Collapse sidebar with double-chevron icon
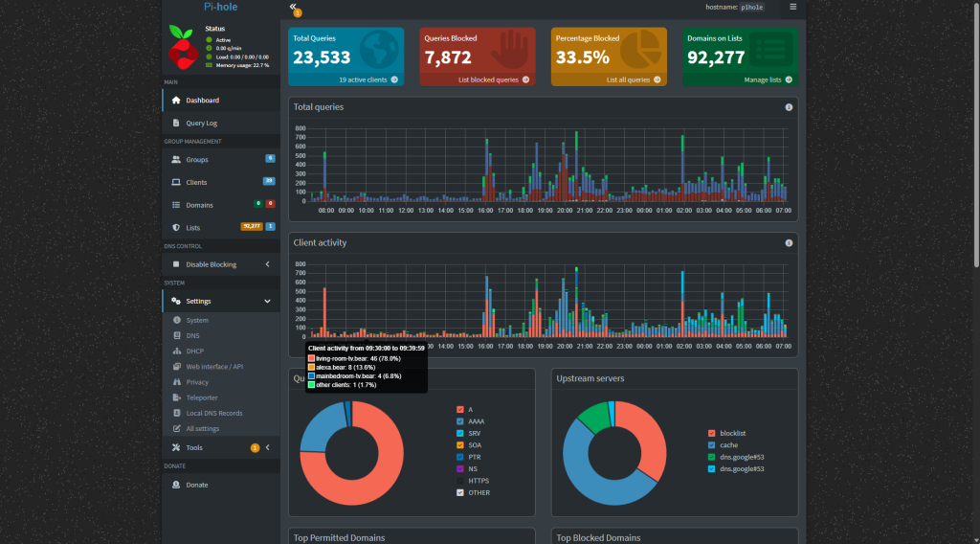Image resolution: width=980 pixels, height=544 pixels. [x=294, y=7]
